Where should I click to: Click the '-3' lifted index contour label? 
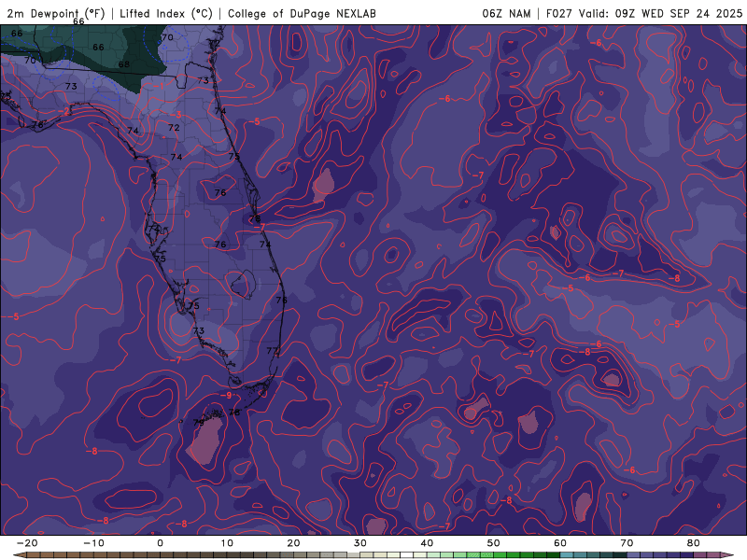(x=176, y=115)
